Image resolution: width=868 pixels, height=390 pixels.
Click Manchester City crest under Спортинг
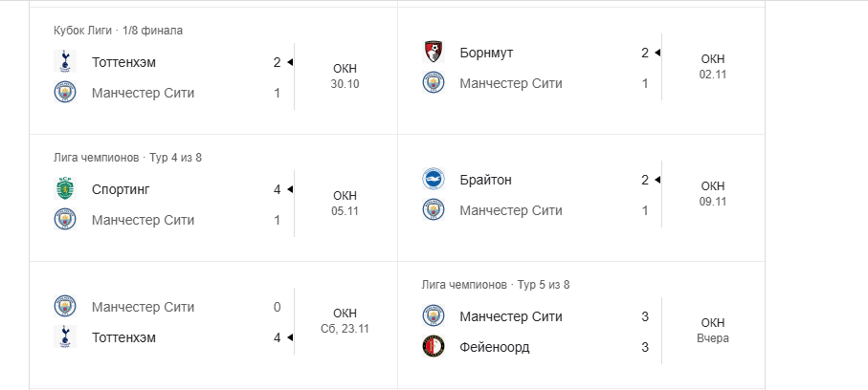pos(64,220)
